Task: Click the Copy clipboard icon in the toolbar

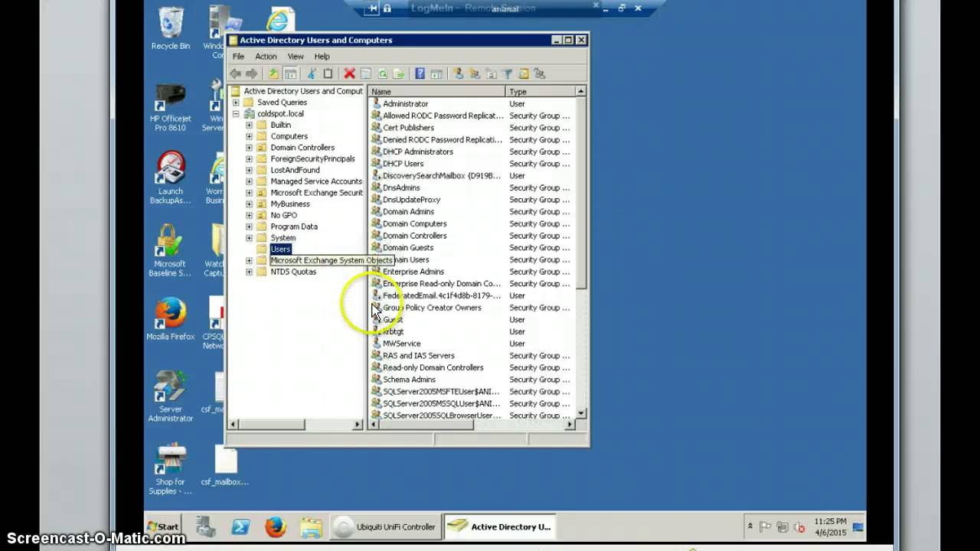Action: click(328, 73)
